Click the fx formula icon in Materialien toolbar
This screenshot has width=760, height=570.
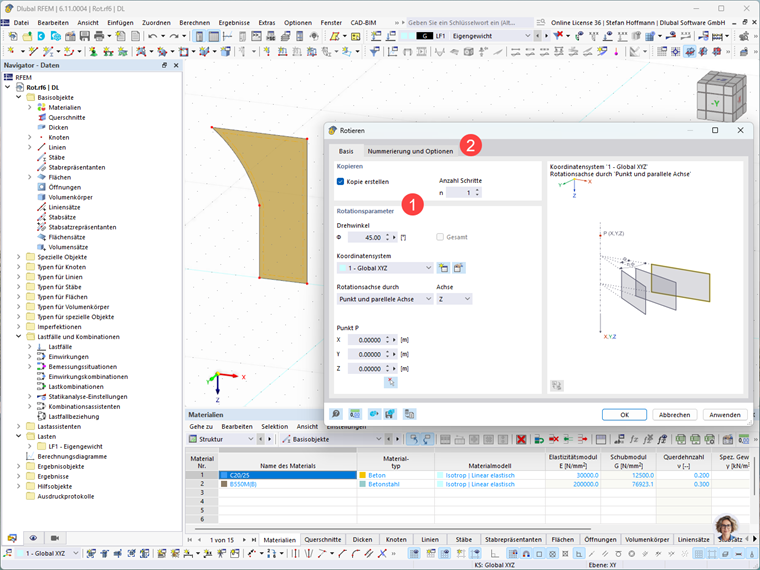coord(633,439)
